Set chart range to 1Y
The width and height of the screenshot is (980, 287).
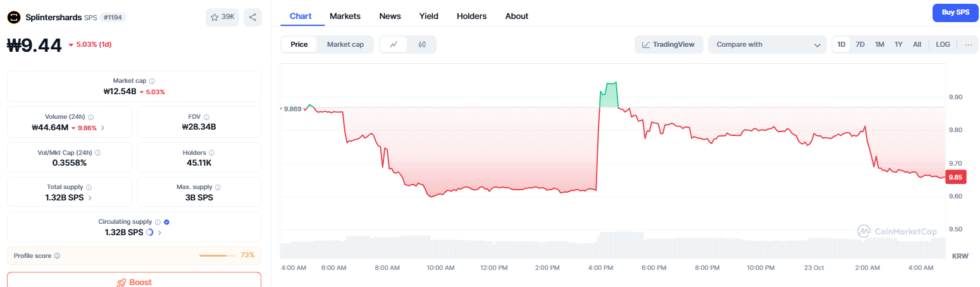pyautogui.click(x=898, y=44)
